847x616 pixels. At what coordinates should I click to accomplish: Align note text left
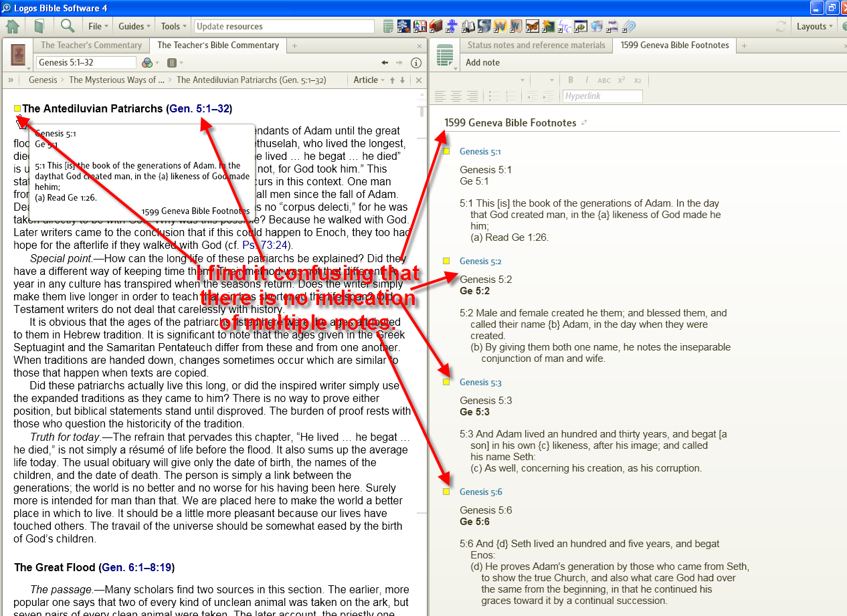coord(440,96)
